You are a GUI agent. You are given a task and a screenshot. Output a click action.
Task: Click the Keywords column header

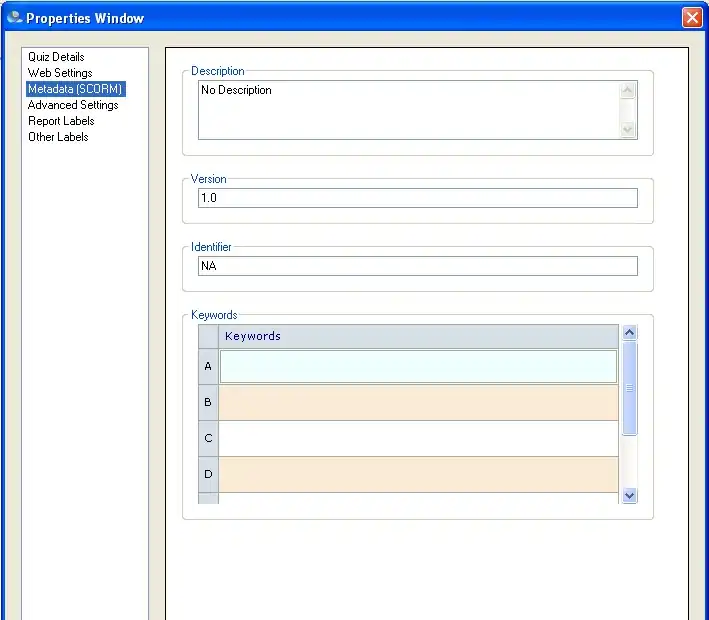pos(418,336)
